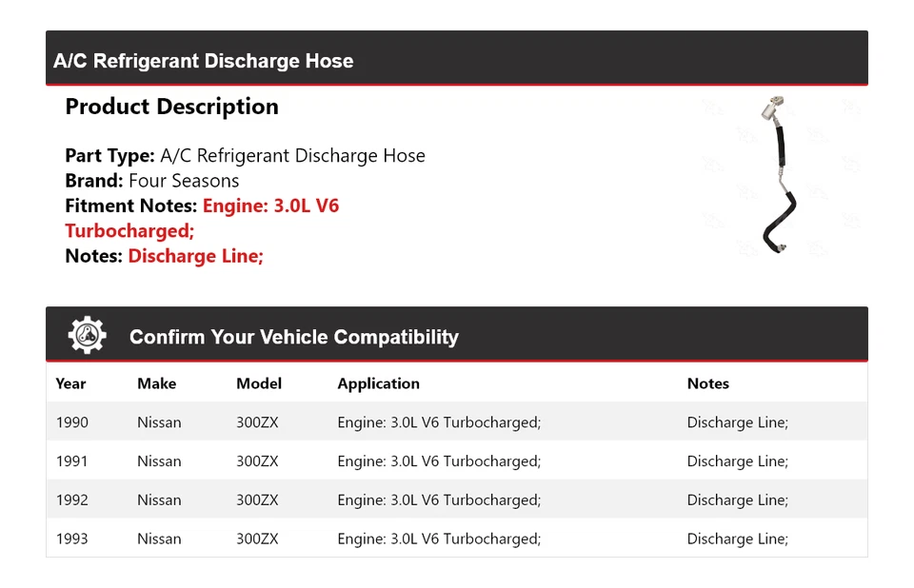Click the Brand: Four Seasons text
914x588 pixels.
click(152, 181)
